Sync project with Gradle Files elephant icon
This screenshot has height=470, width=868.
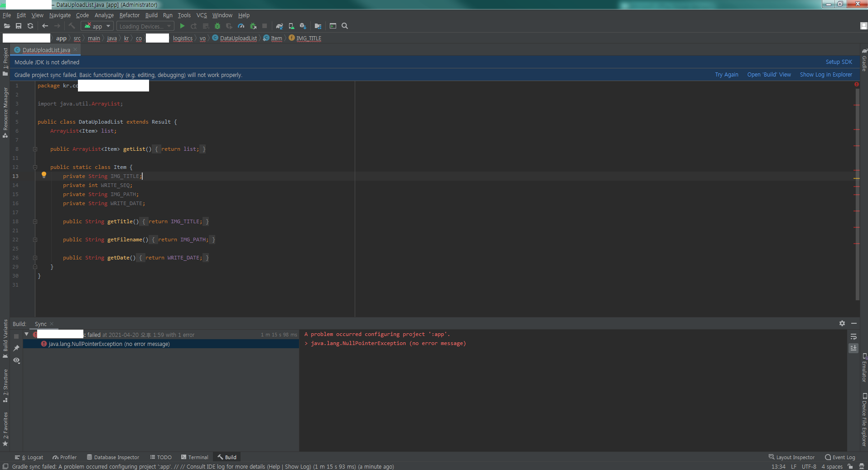point(280,26)
